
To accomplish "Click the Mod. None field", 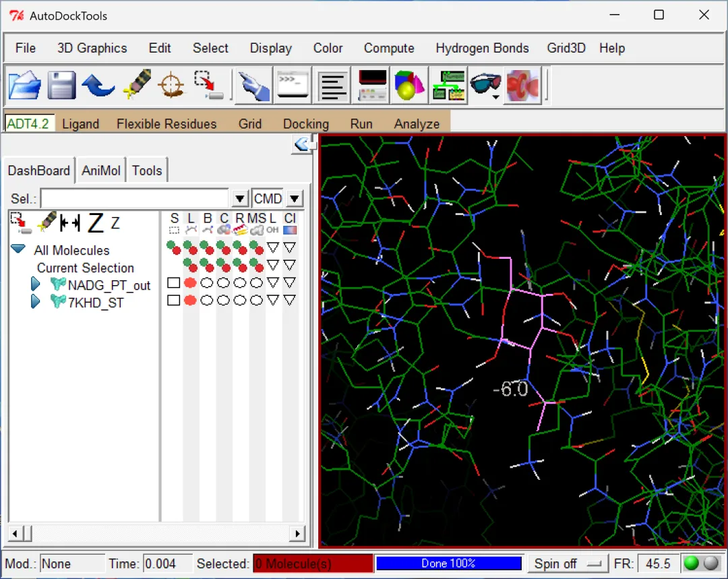I will [x=71, y=563].
